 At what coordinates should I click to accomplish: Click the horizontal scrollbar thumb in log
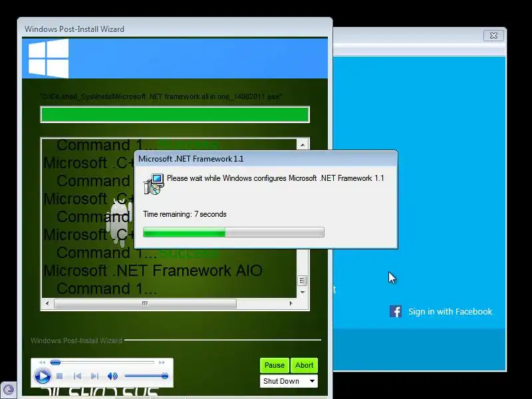coord(145,303)
